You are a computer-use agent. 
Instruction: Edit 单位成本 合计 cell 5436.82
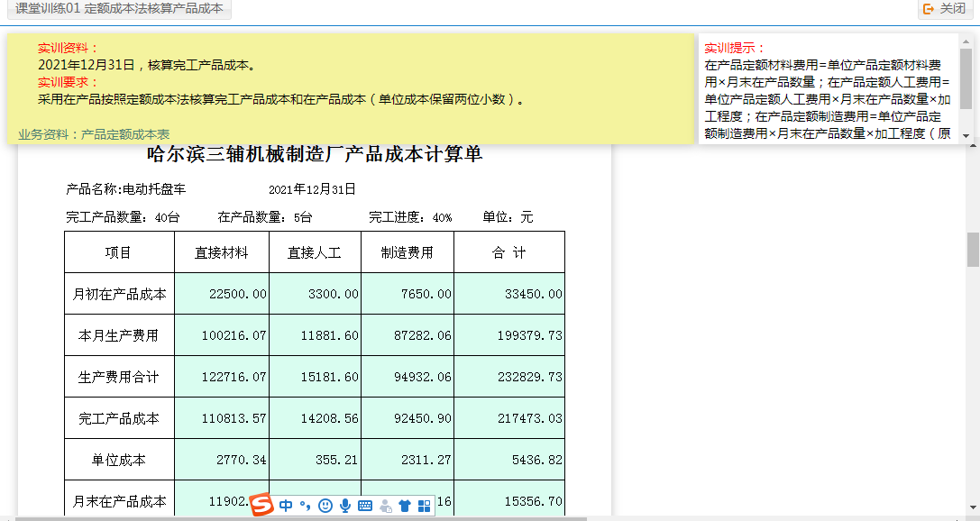pos(509,460)
